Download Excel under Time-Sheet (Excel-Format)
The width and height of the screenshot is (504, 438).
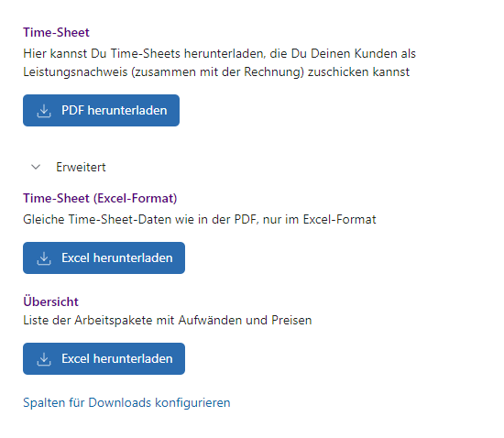[104, 257]
